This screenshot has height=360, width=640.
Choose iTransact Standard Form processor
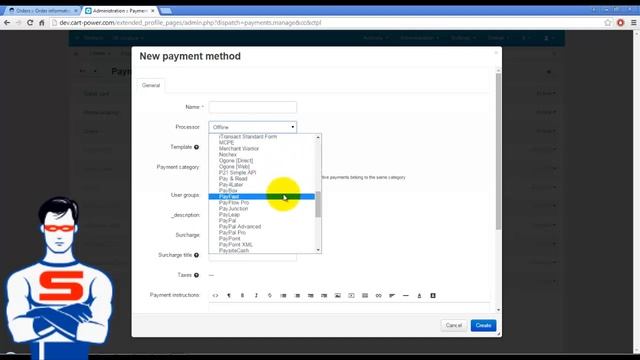pyautogui.click(x=248, y=137)
